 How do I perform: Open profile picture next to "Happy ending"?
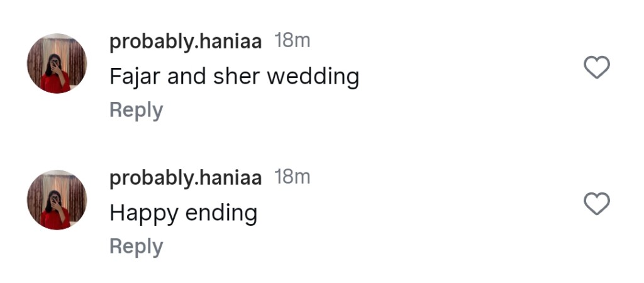(x=57, y=200)
